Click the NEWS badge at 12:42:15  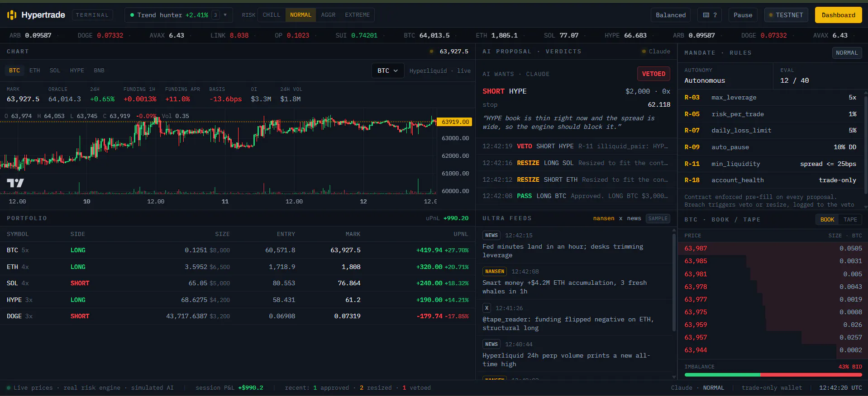[491, 235]
